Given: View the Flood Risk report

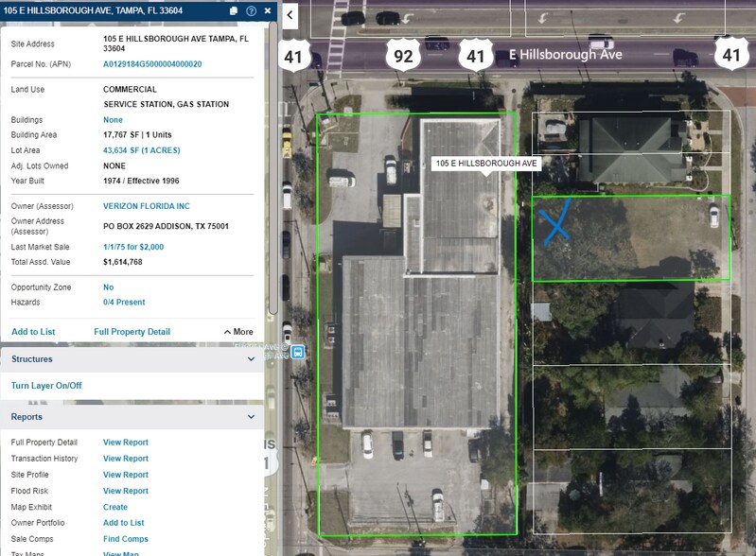Looking at the screenshot, I should click(x=126, y=491).
